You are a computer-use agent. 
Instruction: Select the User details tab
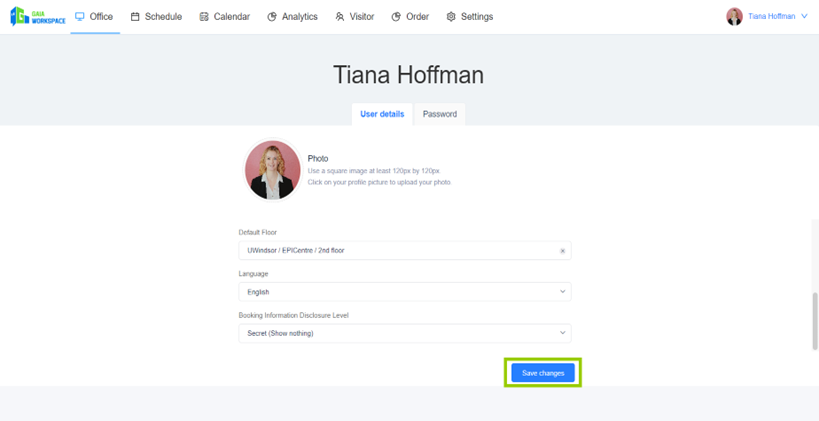coord(382,114)
